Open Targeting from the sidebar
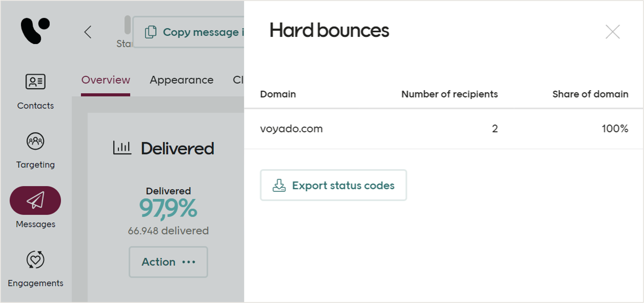644x303 pixels. coord(35,141)
